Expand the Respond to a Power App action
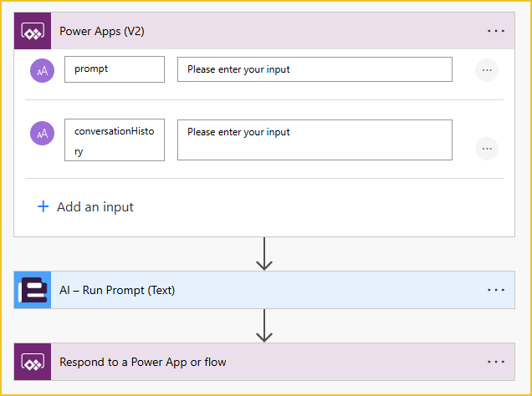 click(251, 363)
